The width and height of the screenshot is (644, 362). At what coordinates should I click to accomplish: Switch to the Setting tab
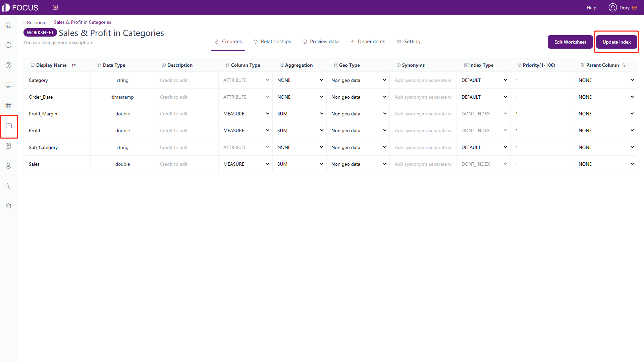click(408, 42)
